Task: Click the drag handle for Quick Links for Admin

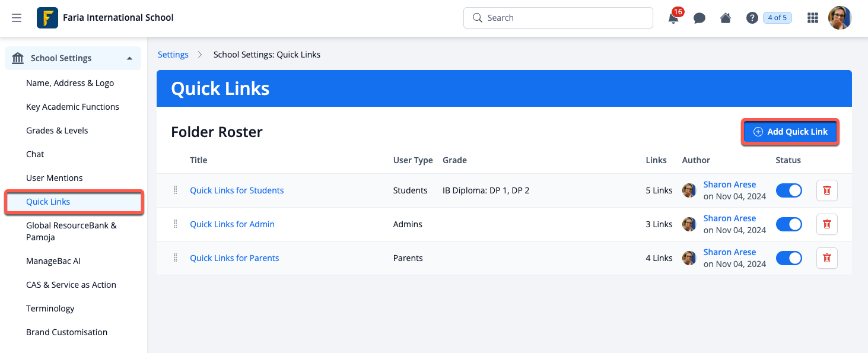Action: (175, 224)
